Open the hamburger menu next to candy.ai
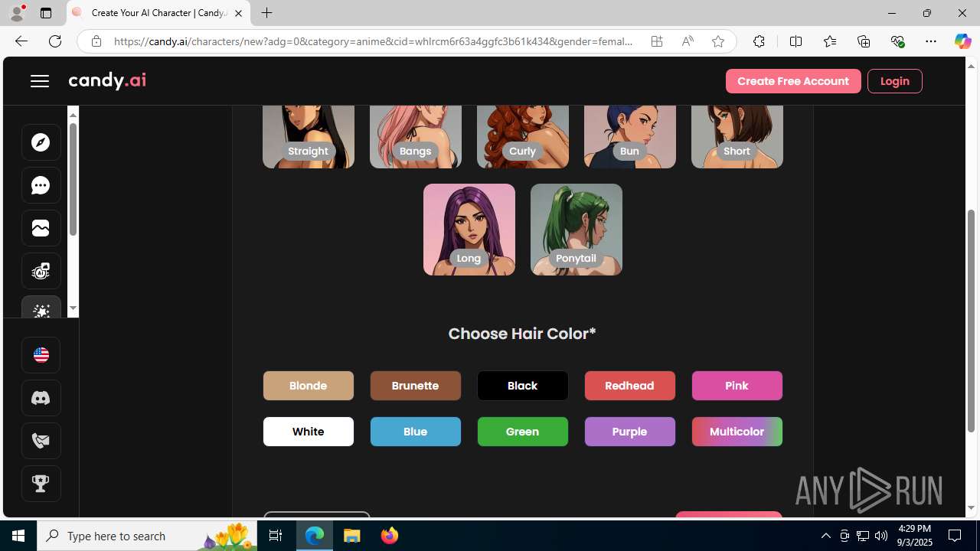 [x=40, y=81]
